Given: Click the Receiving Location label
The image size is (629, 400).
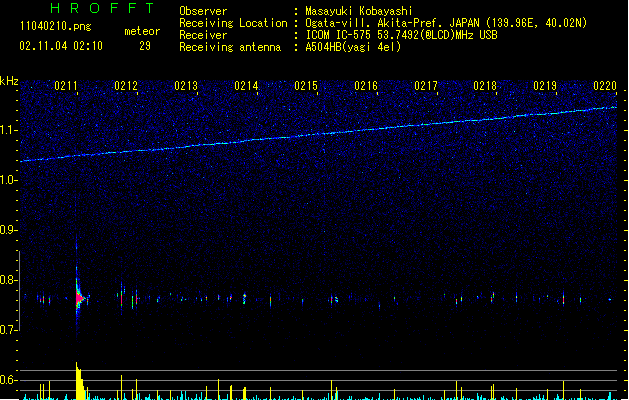Looking at the screenshot, I should 233,23.
